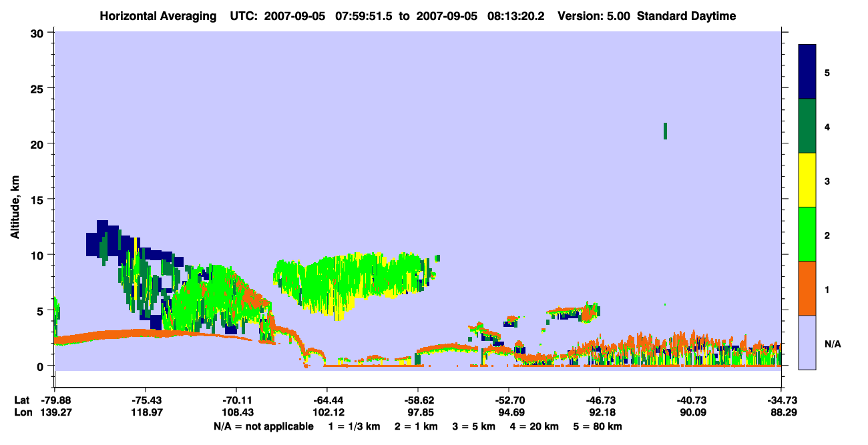This screenshot has height=445, width=868.
Task: Click the '3 = 5 km' legend note
Action: click(473, 426)
